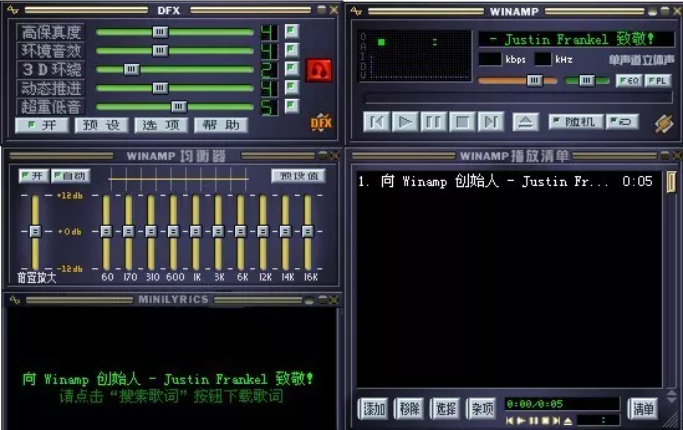The width and height of the screenshot is (683, 430).
Task: Toggle the EQ window button
Action: [629, 81]
